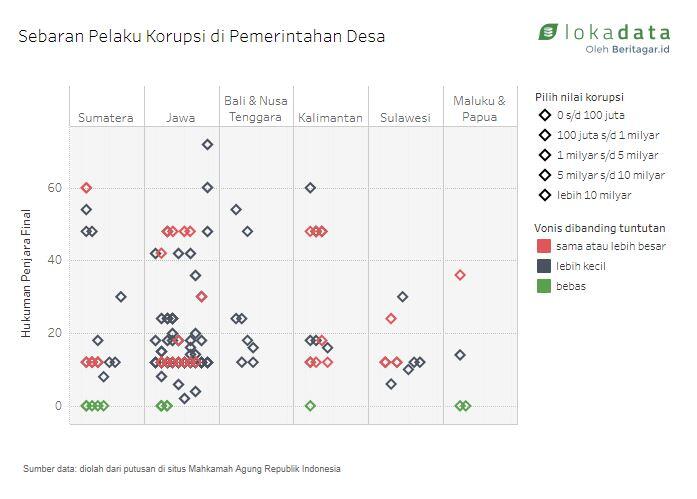
Task: Select the diamond icon for "0 s/d 100 juta"
Action: point(544,116)
